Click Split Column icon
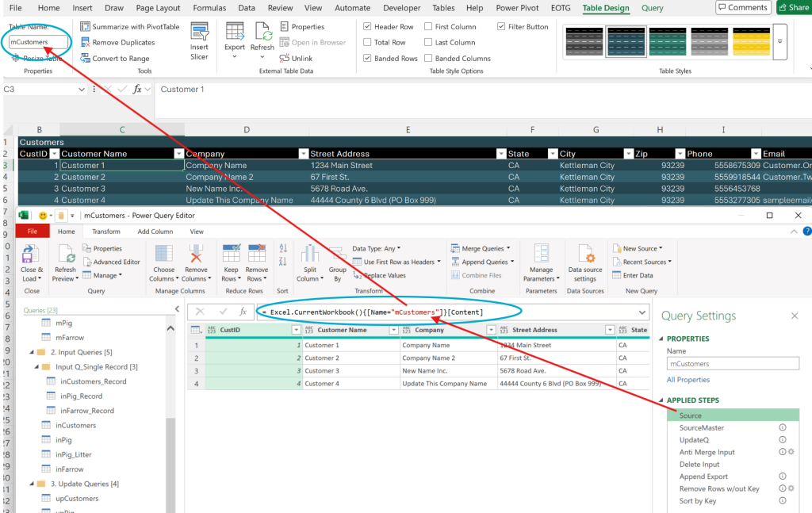This screenshot has height=513, width=812. pyautogui.click(x=310, y=254)
